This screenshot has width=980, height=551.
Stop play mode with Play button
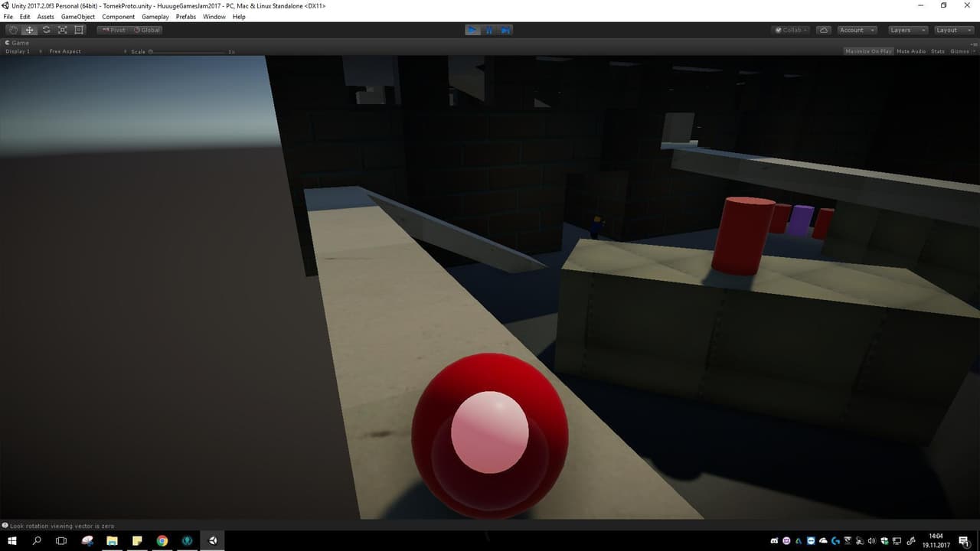[x=473, y=30]
